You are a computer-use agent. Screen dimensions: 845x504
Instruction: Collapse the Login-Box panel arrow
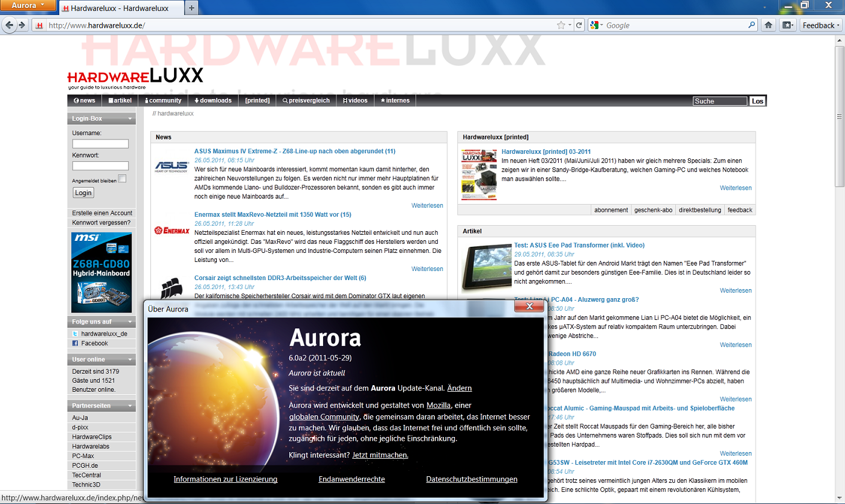click(130, 119)
